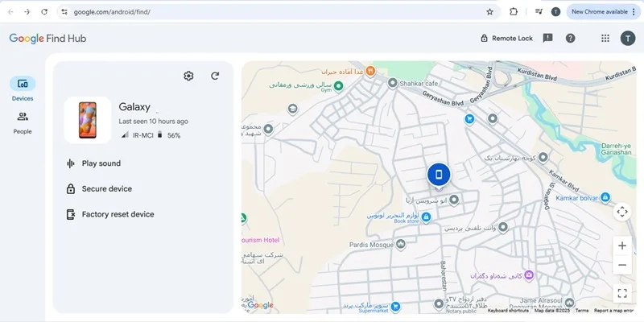Center map on the device location
The width and height of the screenshot is (644, 322).
point(621,212)
